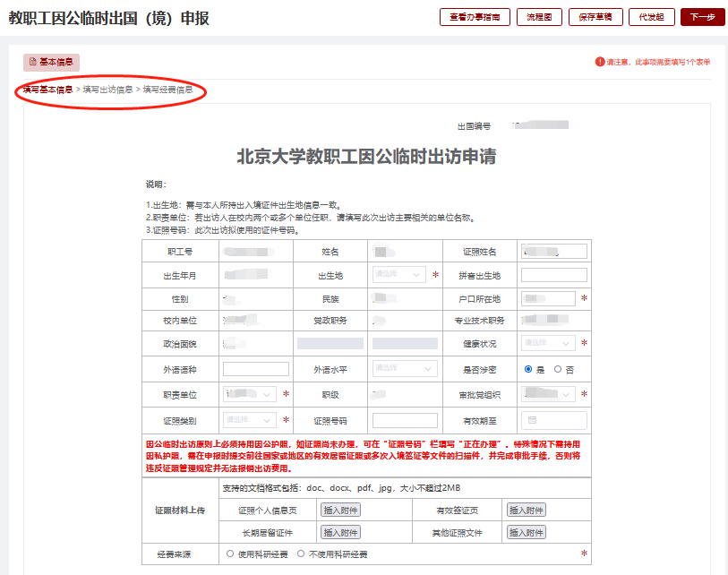Click 插入附件 for 证照个人信息页
This screenshot has width=728, height=575.
(x=340, y=511)
